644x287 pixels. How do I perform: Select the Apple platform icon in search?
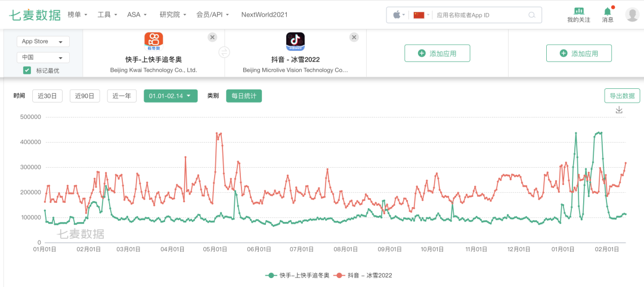(x=397, y=15)
